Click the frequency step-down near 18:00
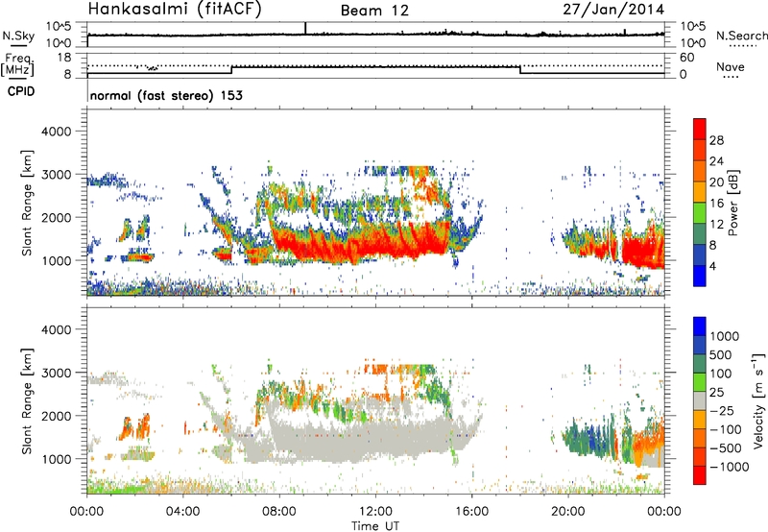This screenshot has height=532, width=768. click(520, 70)
